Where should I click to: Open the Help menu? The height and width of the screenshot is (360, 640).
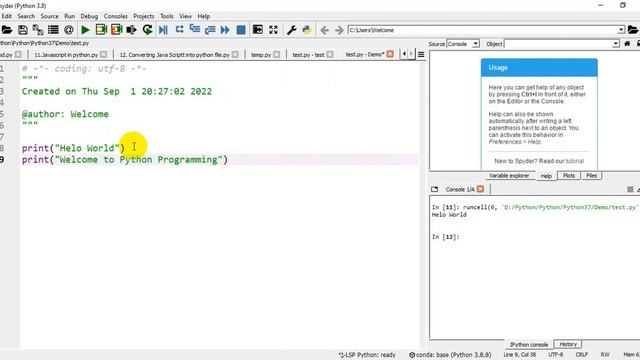pos(204,16)
